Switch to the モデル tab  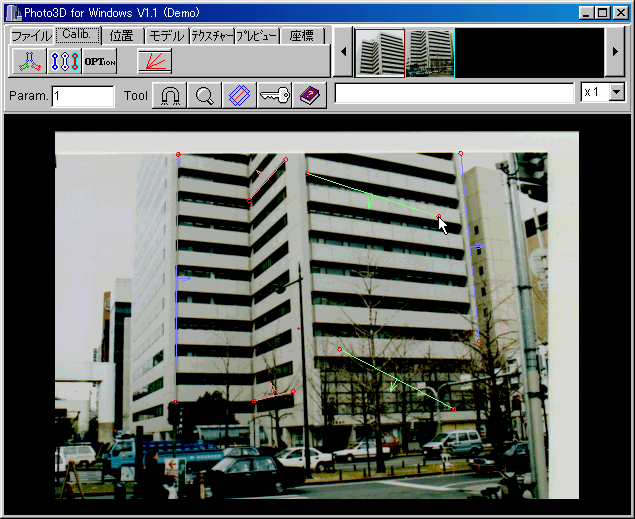click(x=166, y=36)
